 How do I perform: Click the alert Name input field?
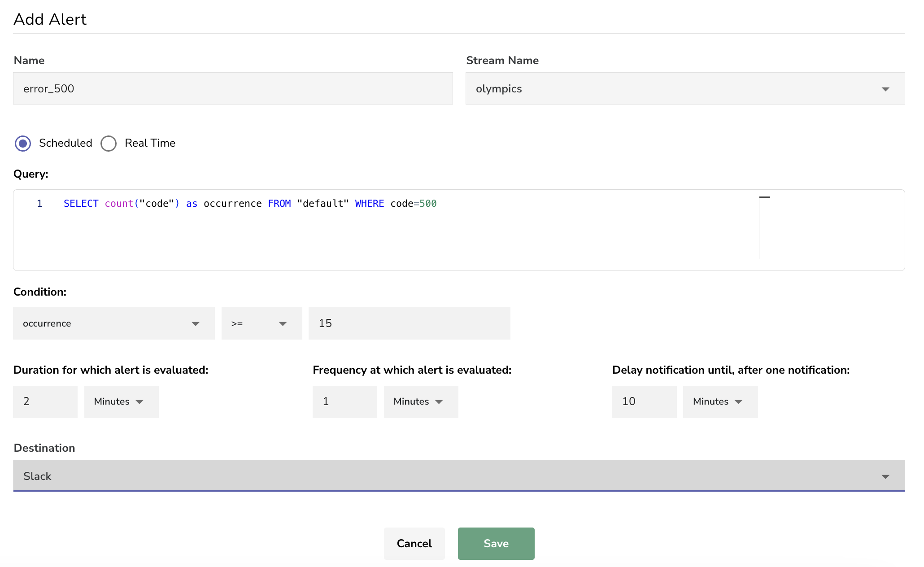point(234,88)
